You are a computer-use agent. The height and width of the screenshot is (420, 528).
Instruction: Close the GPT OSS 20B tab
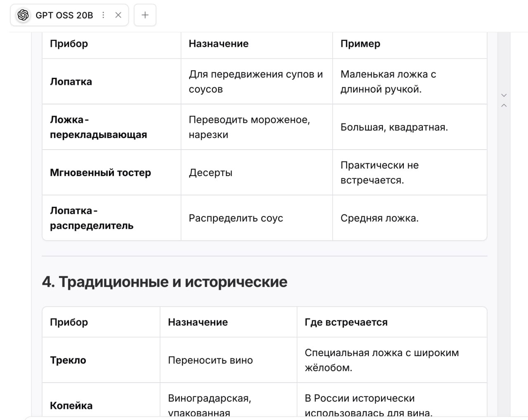coord(118,15)
